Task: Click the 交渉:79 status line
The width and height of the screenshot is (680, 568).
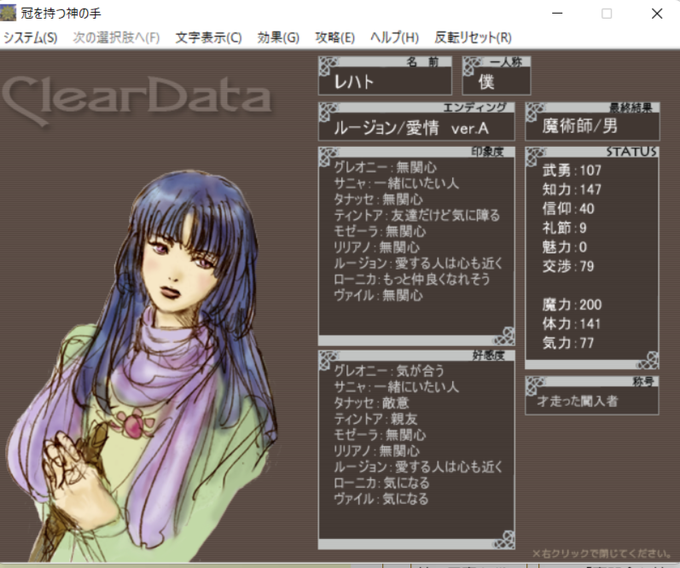Action: pyautogui.click(x=568, y=266)
